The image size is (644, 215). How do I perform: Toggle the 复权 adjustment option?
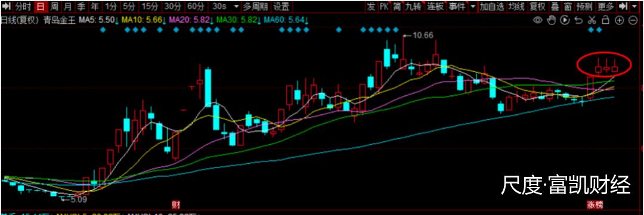[x=537, y=7]
